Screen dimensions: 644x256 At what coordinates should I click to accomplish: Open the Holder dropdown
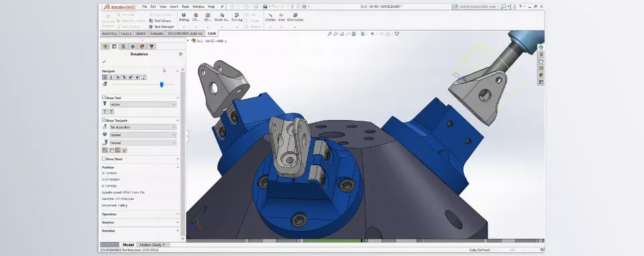click(x=142, y=105)
